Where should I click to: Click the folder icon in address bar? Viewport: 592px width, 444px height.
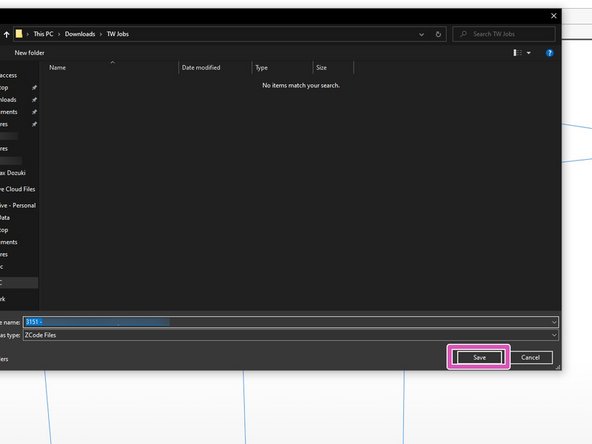pos(19,34)
